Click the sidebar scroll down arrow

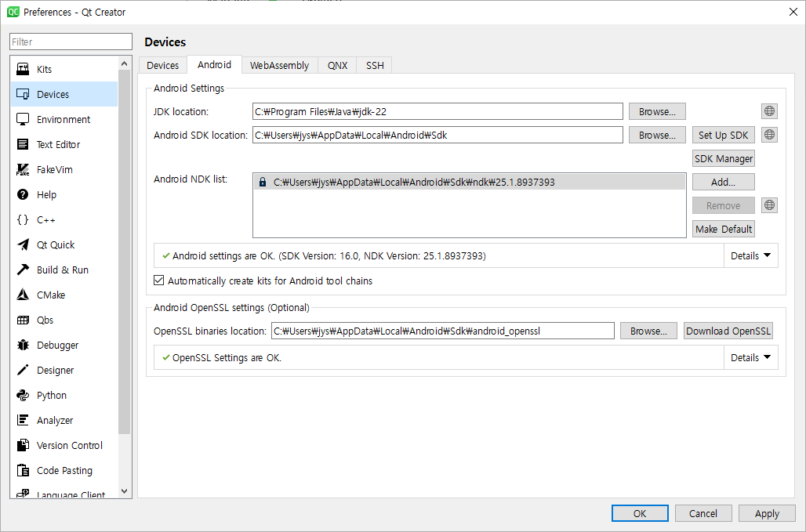(124, 491)
